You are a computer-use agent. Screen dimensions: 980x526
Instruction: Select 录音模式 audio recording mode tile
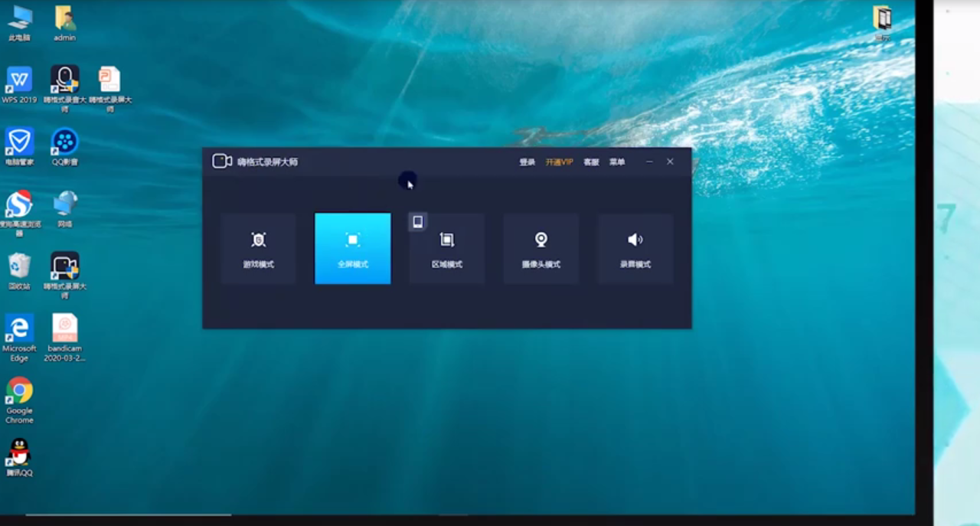pos(635,249)
